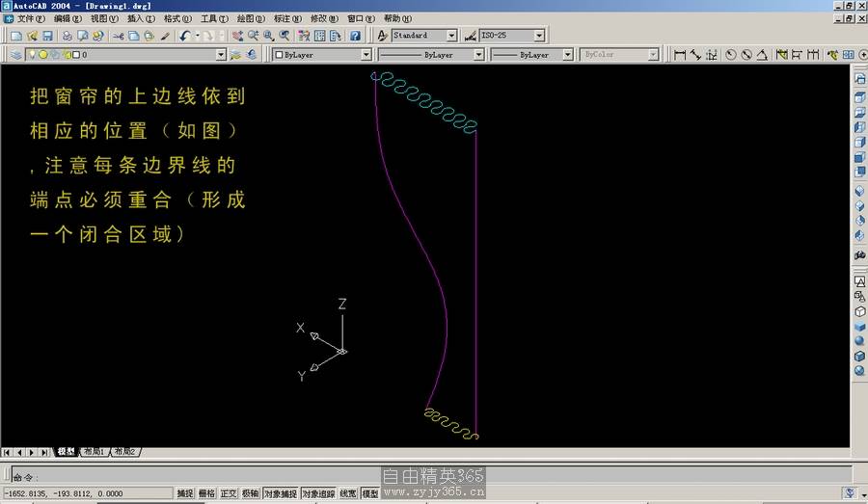
Task: Toggle 正交 ortho mode in status bar
Action: pos(229,493)
